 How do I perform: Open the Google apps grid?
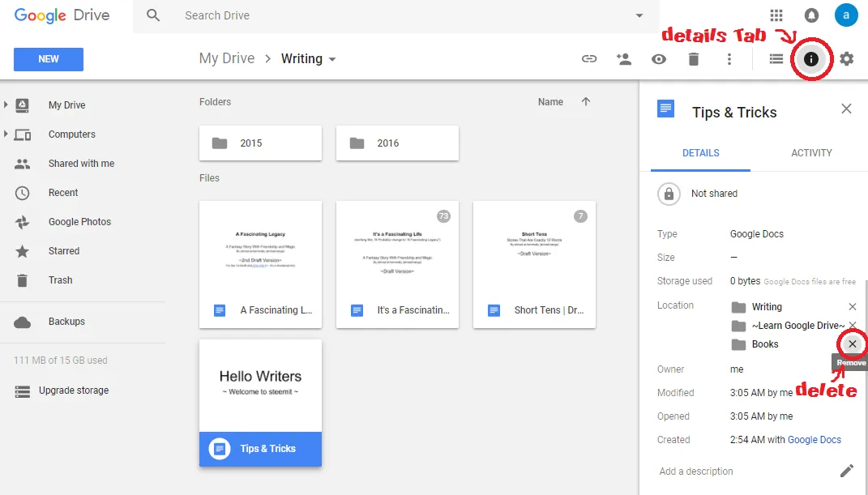[x=776, y=15]
